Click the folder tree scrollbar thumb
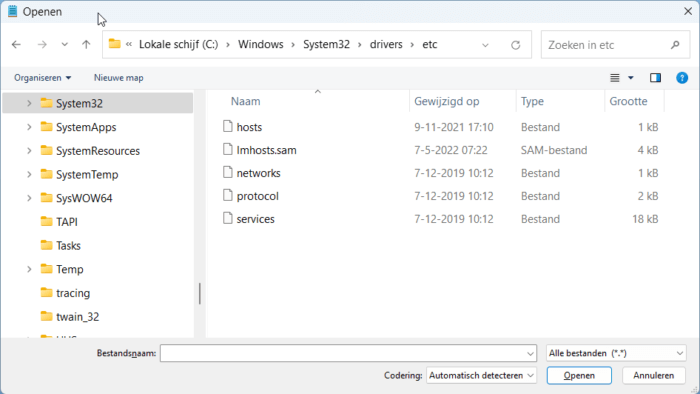The height and width of the screenshot is (394, 700). tap(200, 294)
